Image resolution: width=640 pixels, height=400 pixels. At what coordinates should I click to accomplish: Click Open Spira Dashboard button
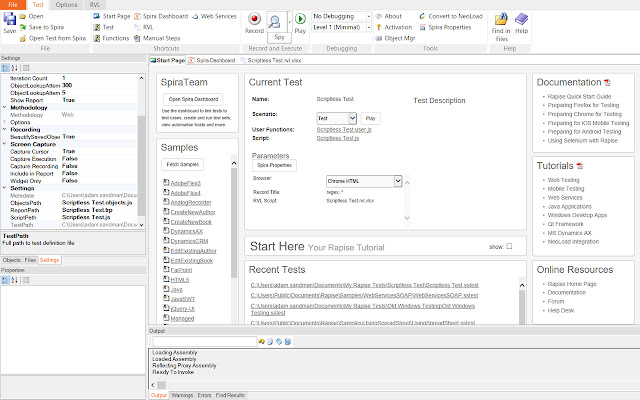click(x=193, y=99)
